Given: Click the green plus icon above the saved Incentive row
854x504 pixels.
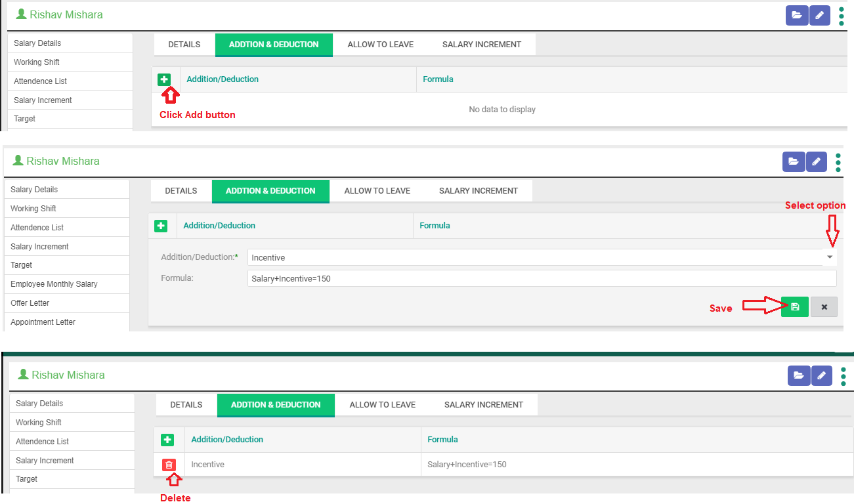Looking at the screenshot, I should (167, 440).
